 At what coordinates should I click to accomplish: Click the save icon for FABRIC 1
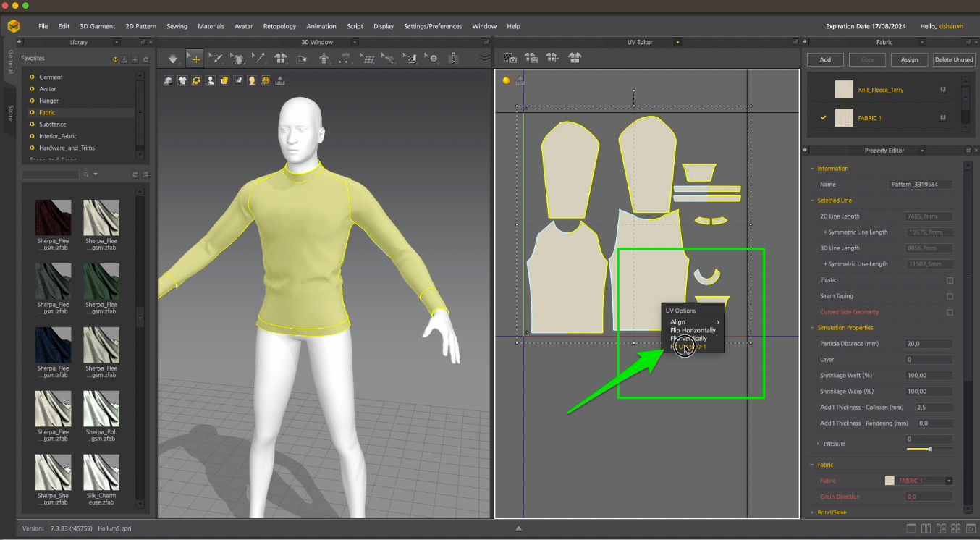click(x=943, y=117)
